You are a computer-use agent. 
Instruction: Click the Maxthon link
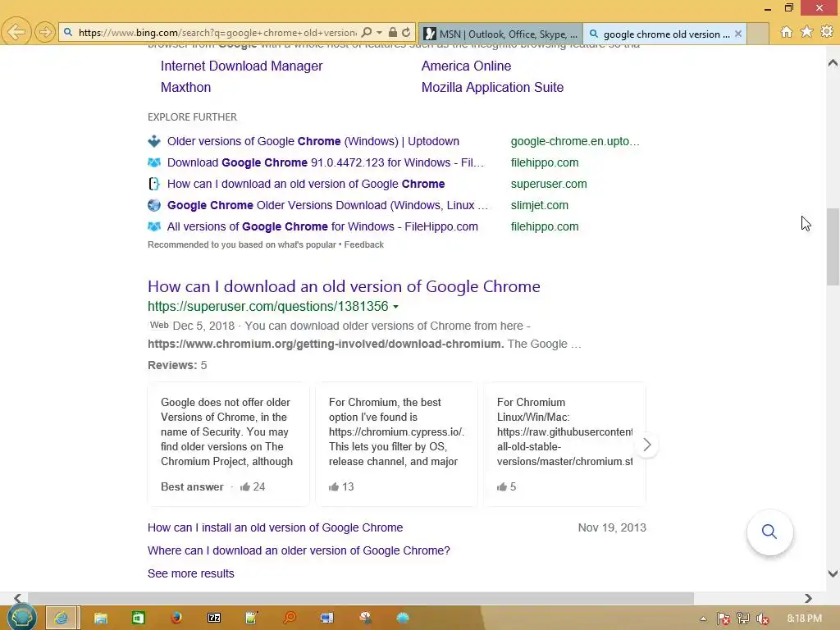[186, 87]
